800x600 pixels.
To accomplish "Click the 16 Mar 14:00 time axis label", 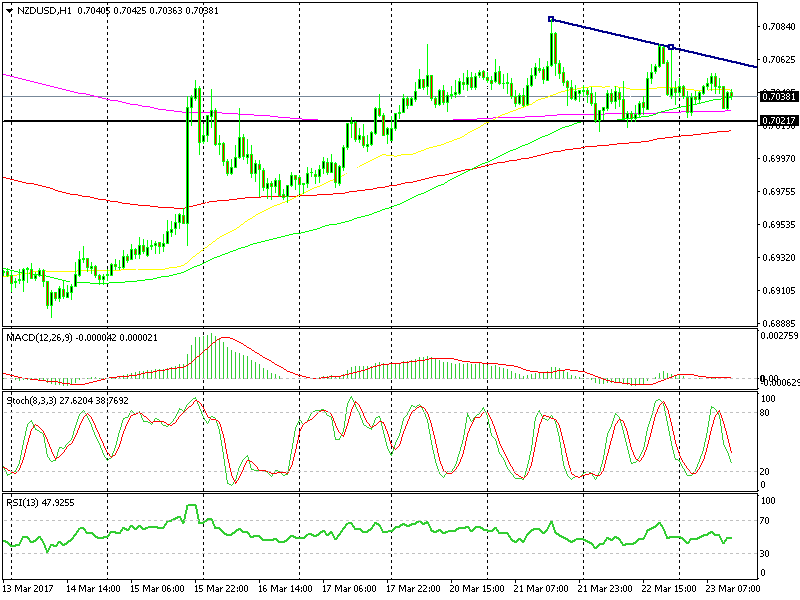I will (285, 588).
